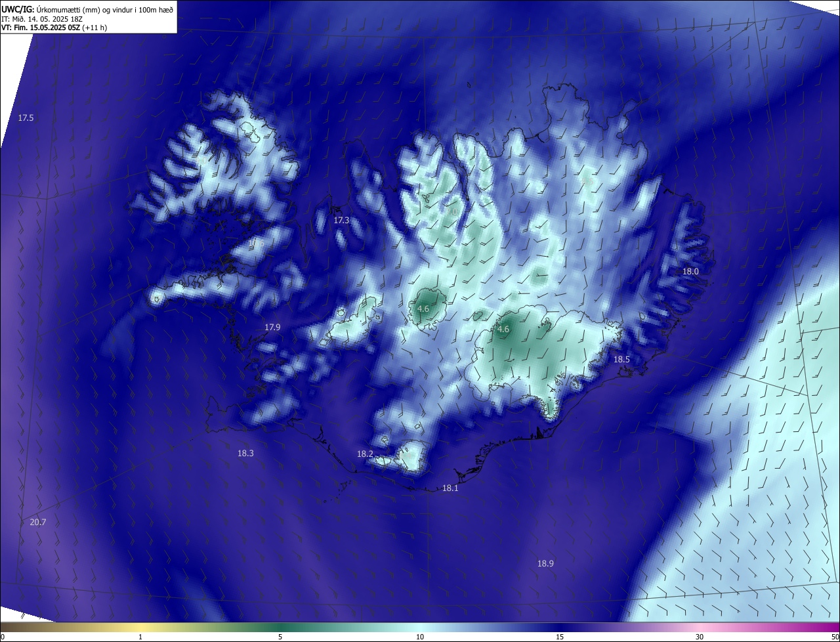
Task: Click the 18.3 value label on the map
Action: click(245, 453)
